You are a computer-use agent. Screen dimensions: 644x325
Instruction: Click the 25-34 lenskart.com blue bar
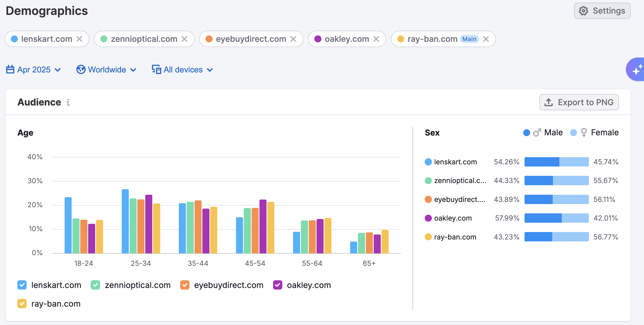click(125, 221)
